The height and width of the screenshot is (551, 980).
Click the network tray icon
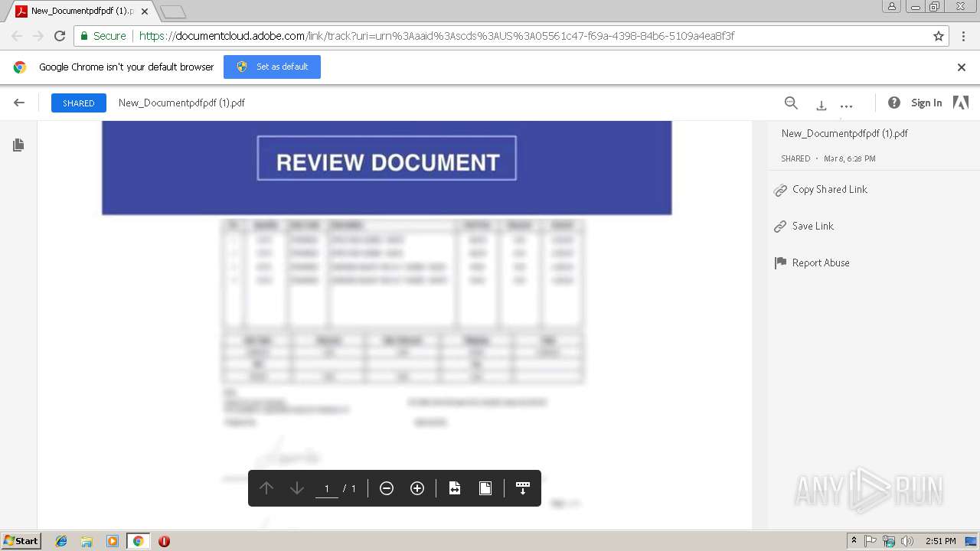889,541
